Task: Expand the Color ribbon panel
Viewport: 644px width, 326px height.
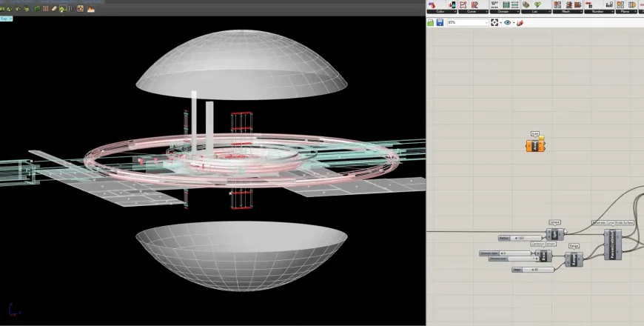Action: pyautogui.click(x=441, y=12)
